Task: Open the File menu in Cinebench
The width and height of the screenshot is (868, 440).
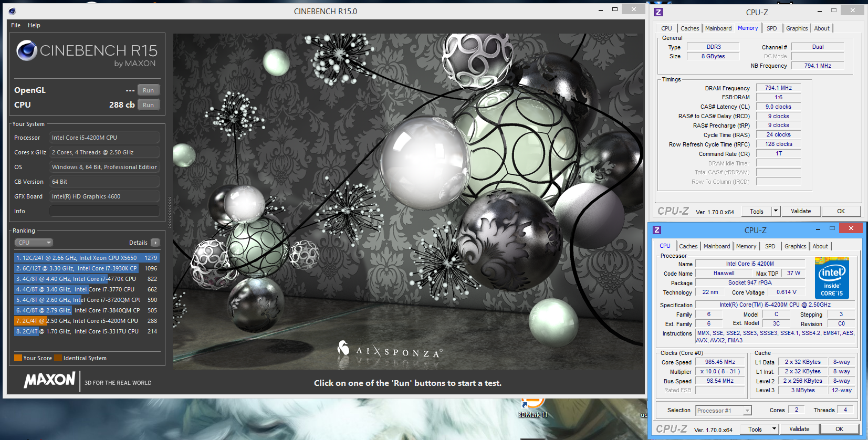Action: 16,25
